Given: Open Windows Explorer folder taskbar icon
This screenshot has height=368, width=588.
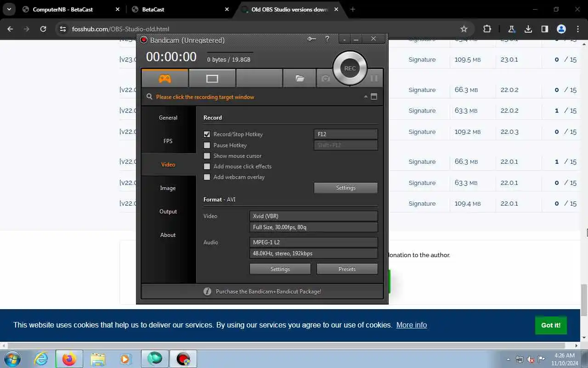Looking at the screenshot, I should (x=97, y=359).
